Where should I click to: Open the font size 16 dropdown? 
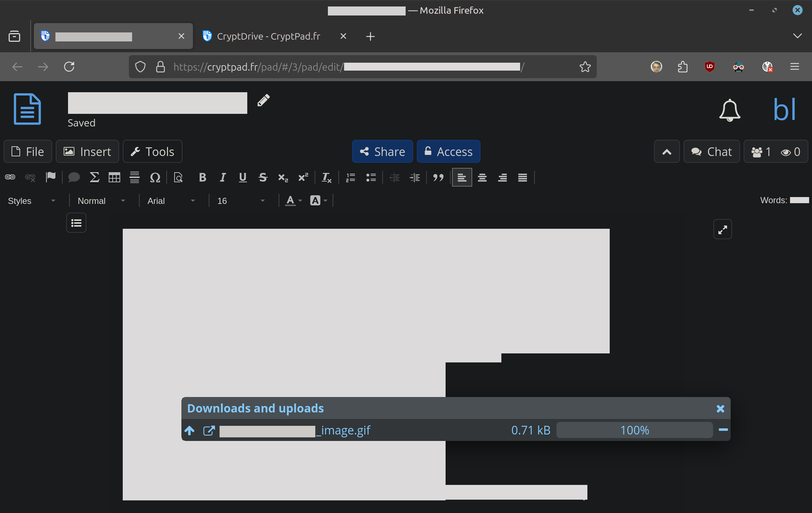click(241, 201)
